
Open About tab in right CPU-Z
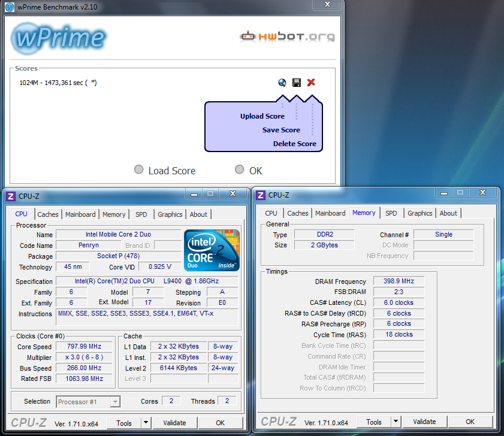[x=448, y=213]
